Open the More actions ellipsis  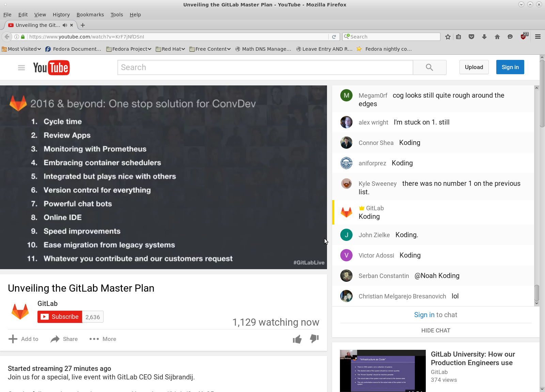(103, 339)
